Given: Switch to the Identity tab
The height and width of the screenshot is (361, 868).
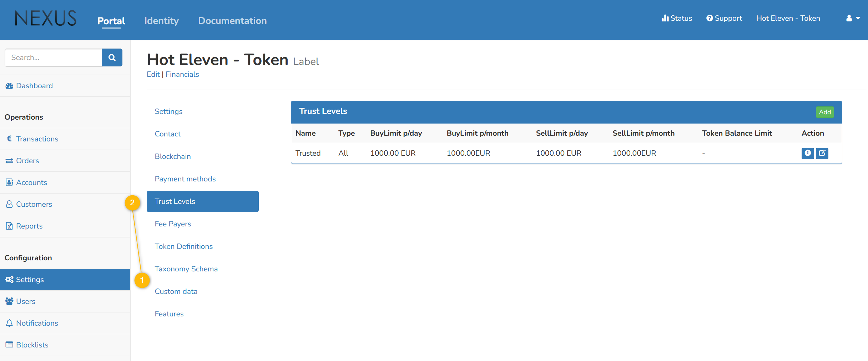Looking at the screenshot, I should (x=161, y=21).
